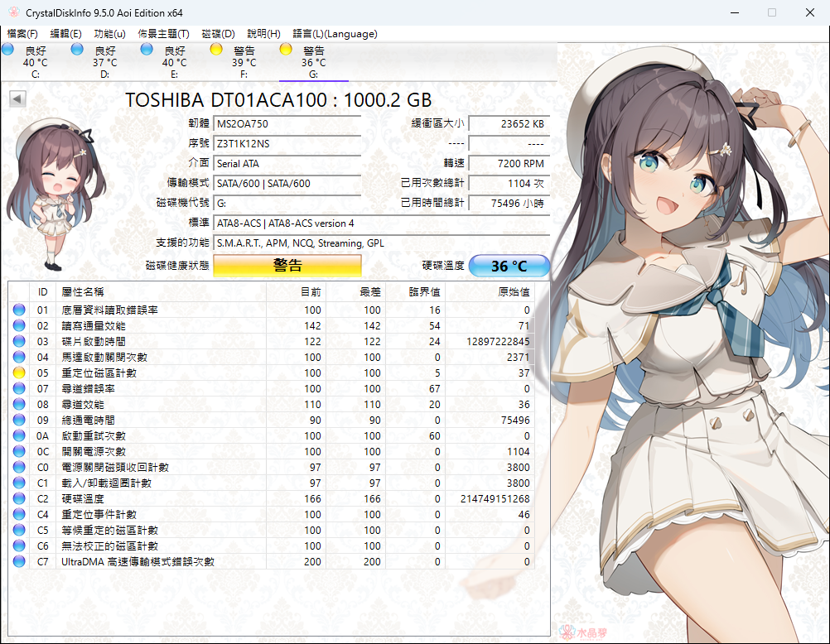Click status orb for attribute 07
Screen dimensions: 830x644
coord(19,388)
